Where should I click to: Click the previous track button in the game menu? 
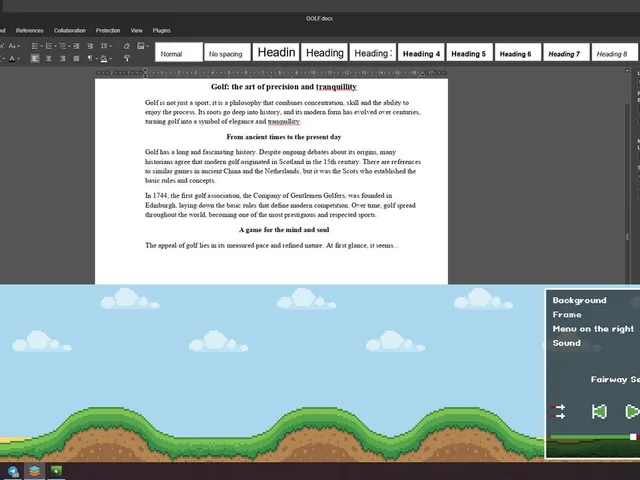(599, 411)
